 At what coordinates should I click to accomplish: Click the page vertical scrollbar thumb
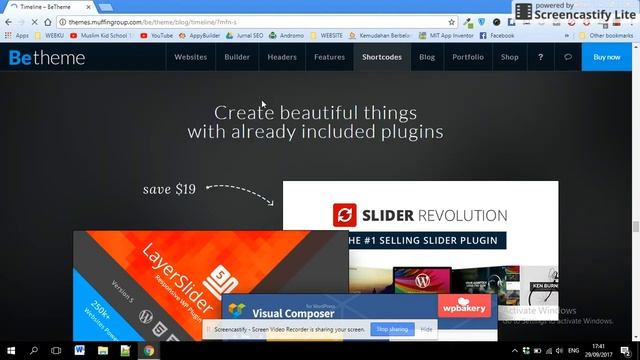tap(636, 226)
